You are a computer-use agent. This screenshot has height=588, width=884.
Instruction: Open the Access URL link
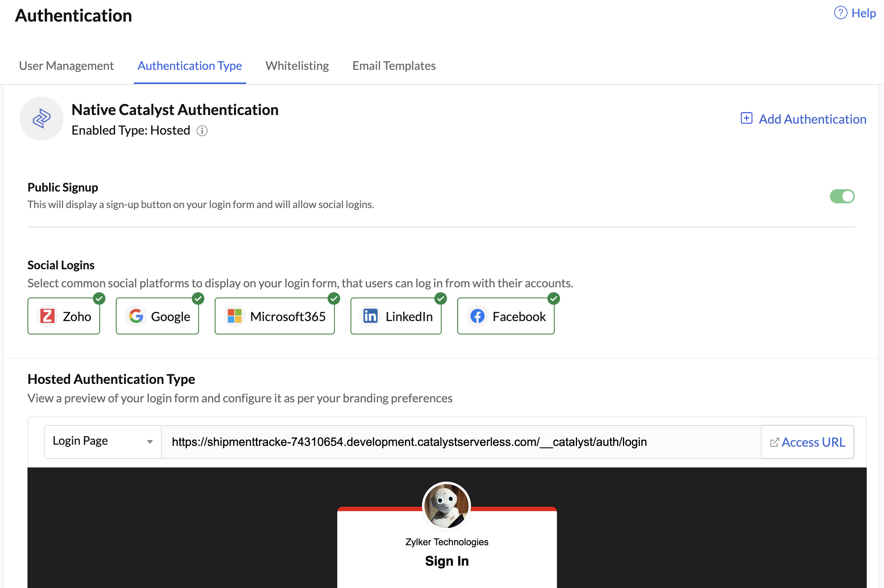click(813, 442)
